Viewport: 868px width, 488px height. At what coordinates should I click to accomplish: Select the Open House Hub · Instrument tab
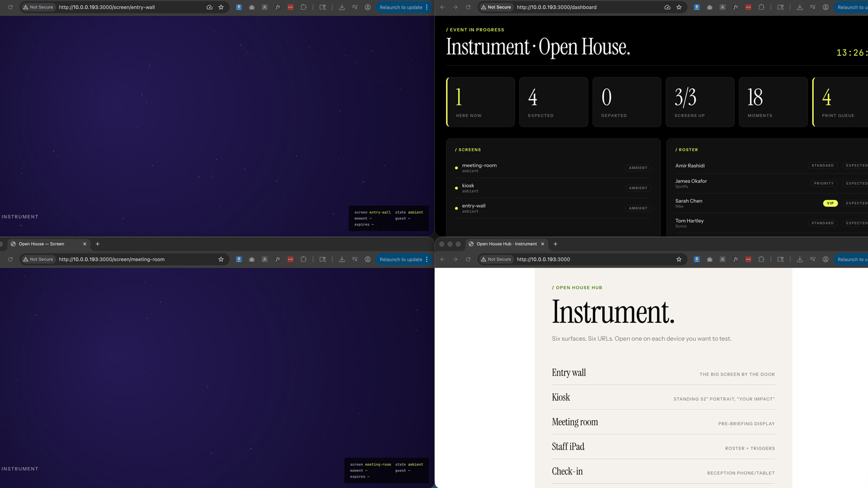[x=506, y=244]
